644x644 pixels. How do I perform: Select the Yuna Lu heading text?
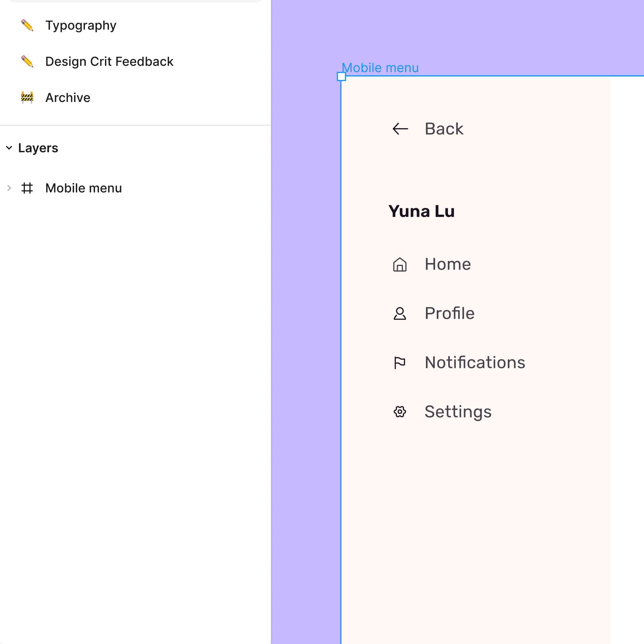[x=422, y=211]
